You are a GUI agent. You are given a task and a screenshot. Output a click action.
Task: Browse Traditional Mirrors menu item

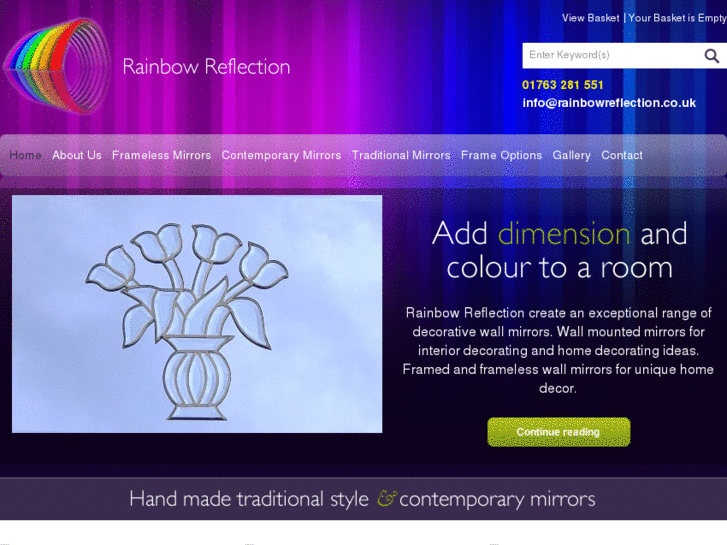click(x=401, y=155)
